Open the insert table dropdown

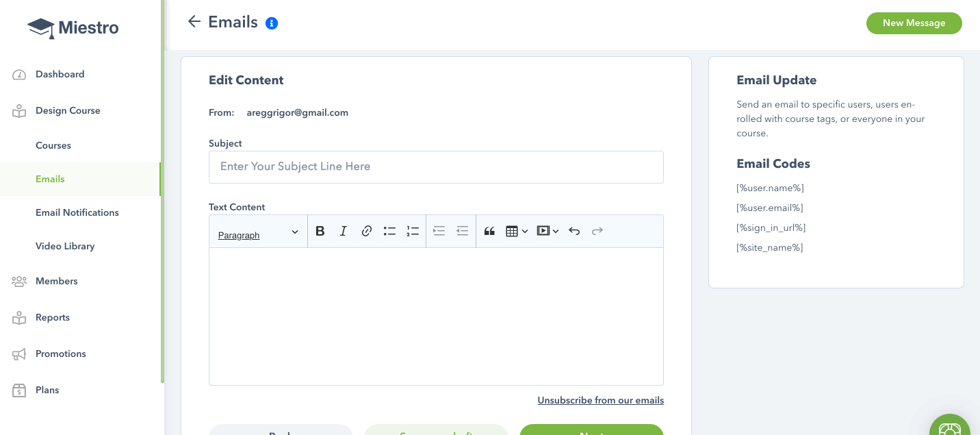pos(517,232)
